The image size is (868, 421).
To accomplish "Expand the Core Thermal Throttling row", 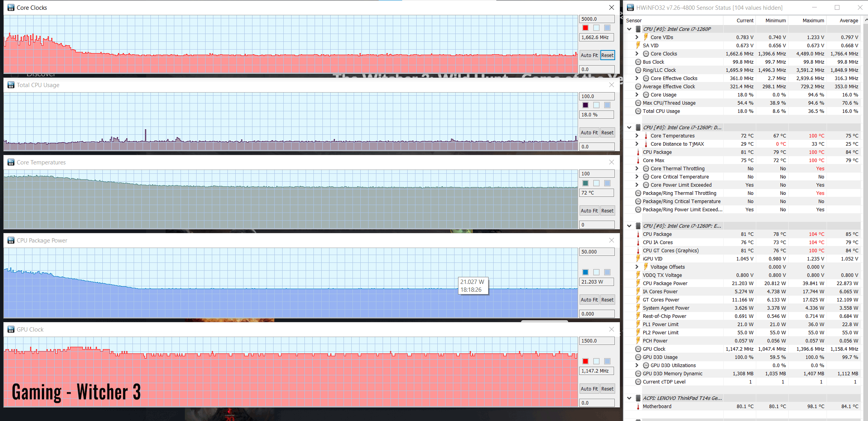I will pyautogui.click(x=637, y=168).
